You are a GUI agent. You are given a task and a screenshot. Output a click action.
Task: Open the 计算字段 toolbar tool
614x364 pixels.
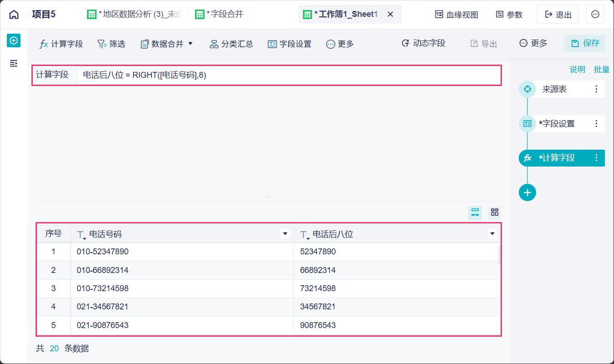61,44
